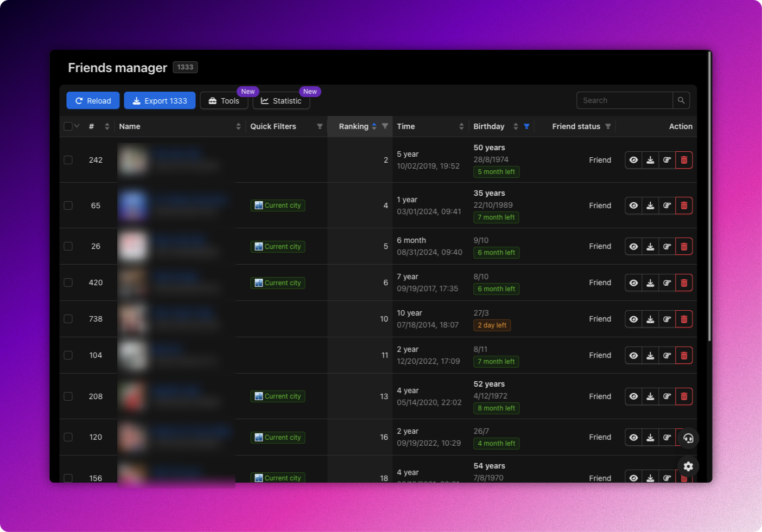View friend in row 242
Image resolution: width=762 pixels, height=532 pixels.
(633, 160)
